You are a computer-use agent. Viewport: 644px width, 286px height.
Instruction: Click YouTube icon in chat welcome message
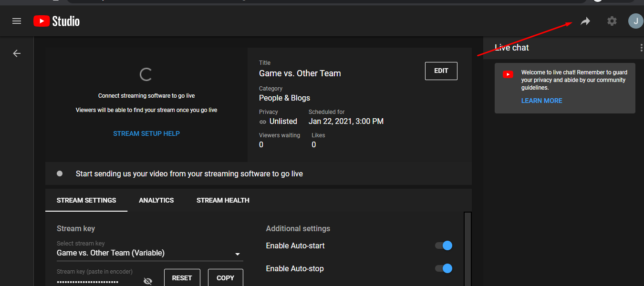tap(508, 74)
